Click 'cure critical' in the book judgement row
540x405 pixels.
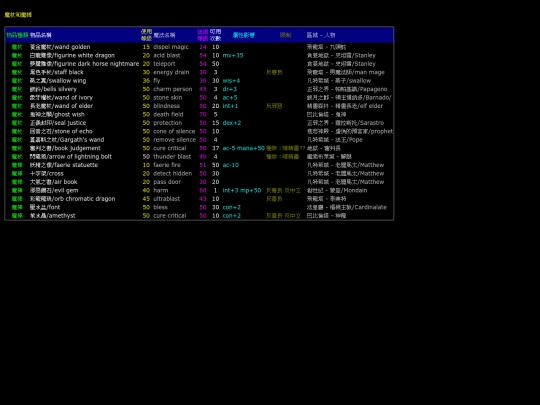(169, 148)
